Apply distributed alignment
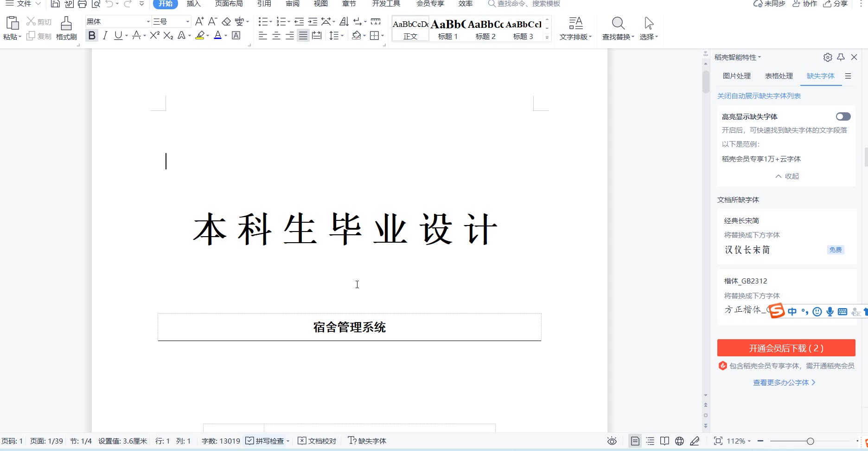The image size is (868, 451). [317, 35]
